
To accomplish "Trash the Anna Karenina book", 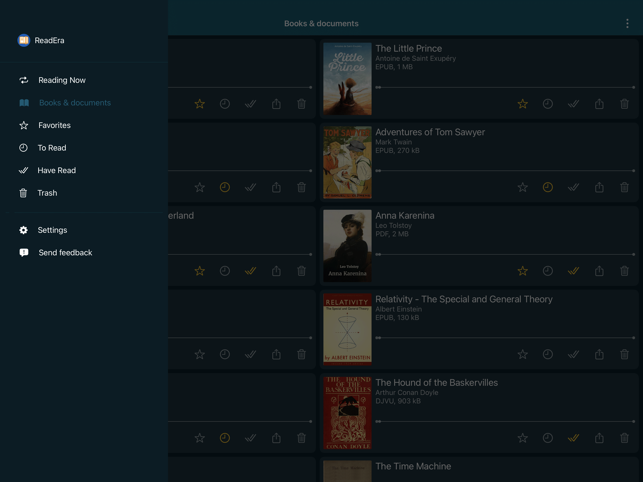I will [x=625, y=271].
